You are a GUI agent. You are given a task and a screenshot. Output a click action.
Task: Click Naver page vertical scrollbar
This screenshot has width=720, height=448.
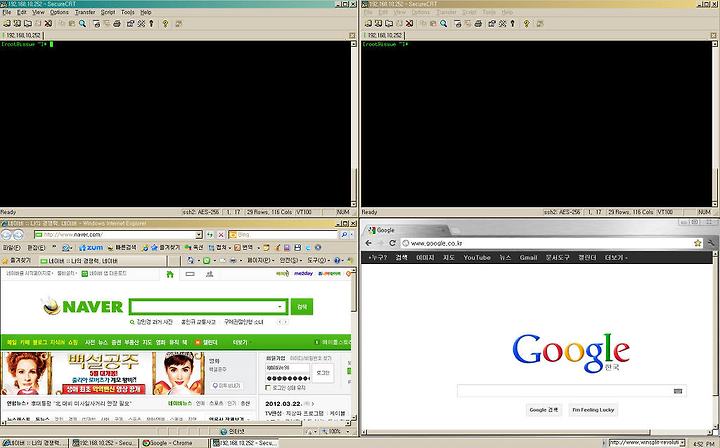click(x=354, y=344)
